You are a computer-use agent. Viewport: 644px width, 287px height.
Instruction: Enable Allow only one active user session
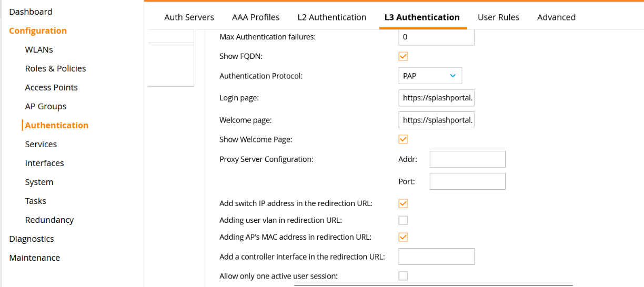click(403, 276)
